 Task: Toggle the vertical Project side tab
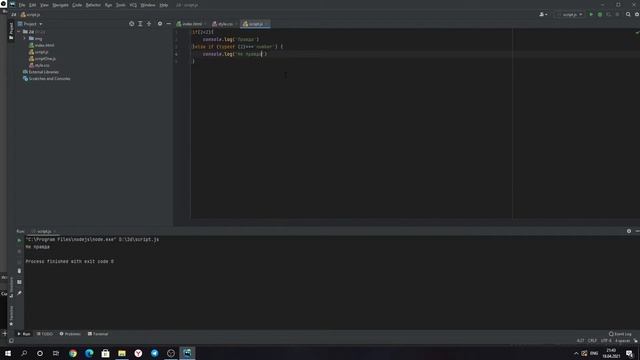(x=11, y=31)
